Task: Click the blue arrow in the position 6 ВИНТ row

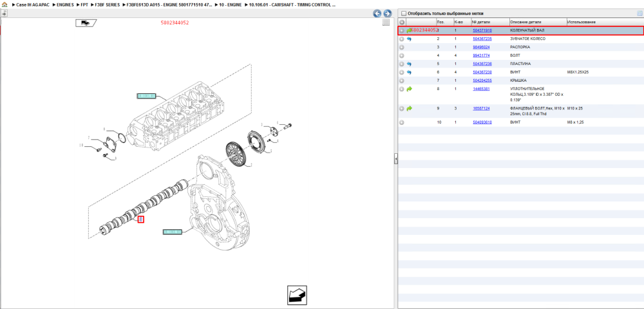Action: [409, 72]
